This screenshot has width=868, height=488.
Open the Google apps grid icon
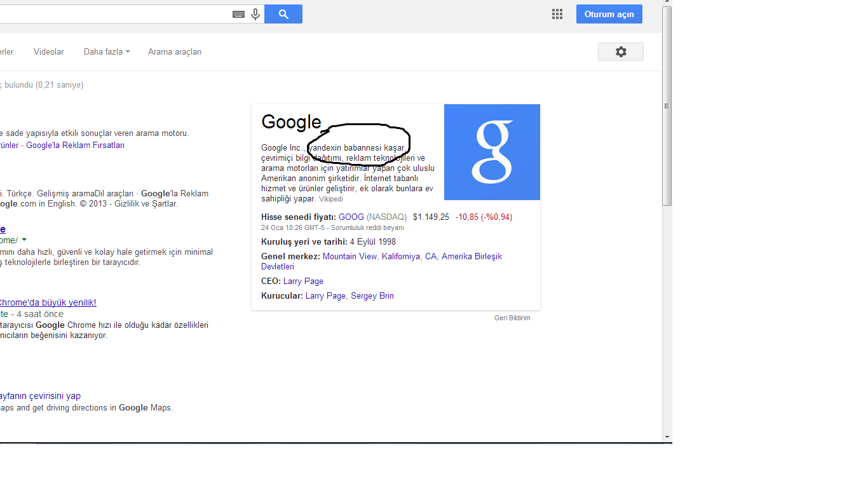coord(557,14)
